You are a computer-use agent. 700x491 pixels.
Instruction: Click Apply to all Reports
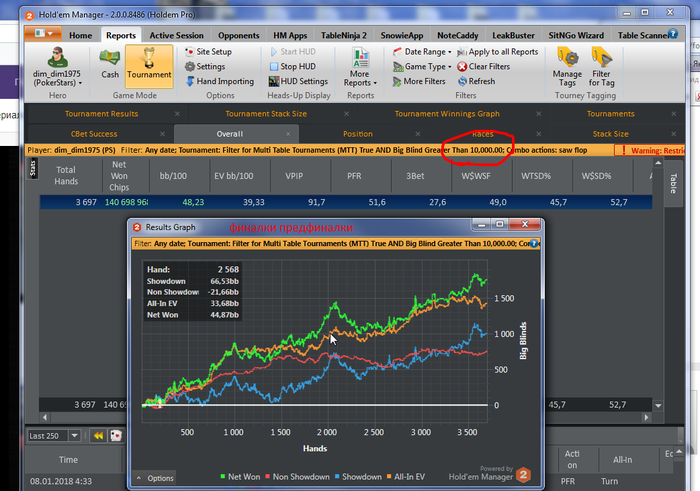[x=498, y=52]
